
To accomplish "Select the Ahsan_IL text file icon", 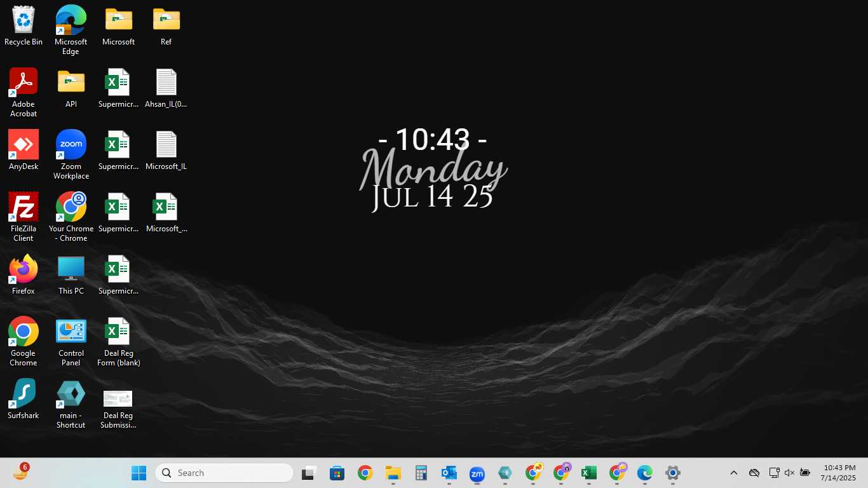I will [166, 88].
